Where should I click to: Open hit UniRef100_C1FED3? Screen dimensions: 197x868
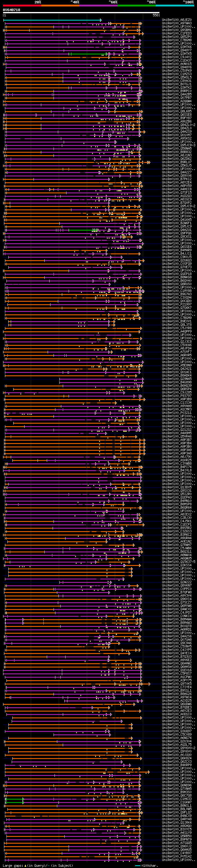coord(177,33)
